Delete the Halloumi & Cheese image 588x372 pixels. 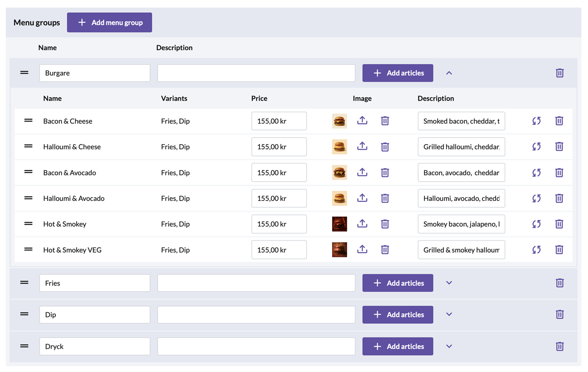[x=385, y=147]
